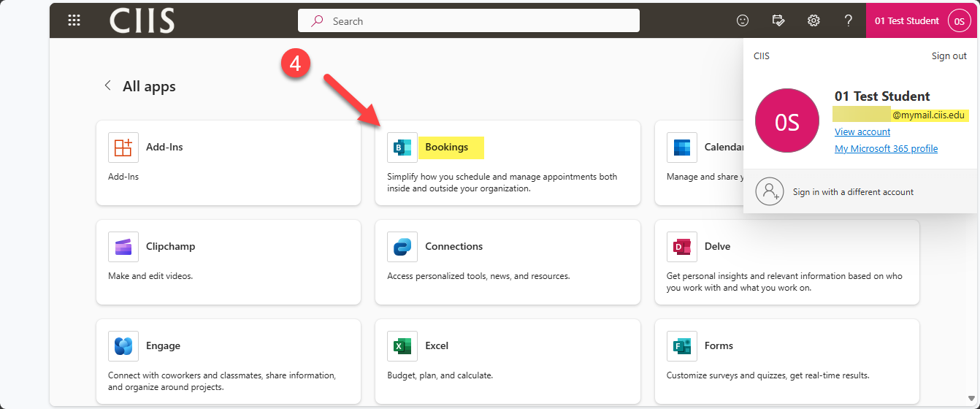This screenshot has width=980, height=409.
Task: Click the OS avatar circle in header
Action: 959,21
